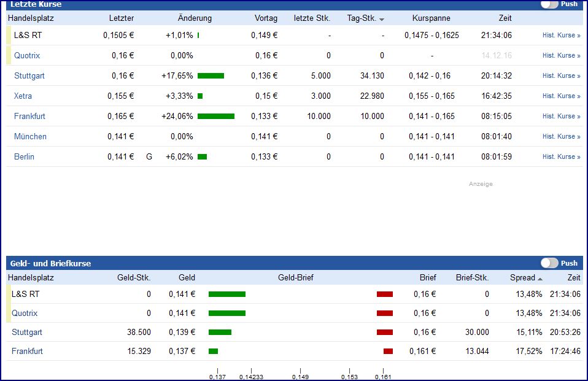Screen dimensions: 588x381
Task: Sort by Tag-Stk. column arrow
Action: click(382, 19)
